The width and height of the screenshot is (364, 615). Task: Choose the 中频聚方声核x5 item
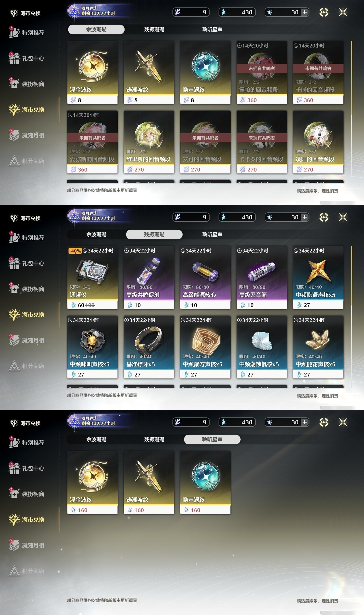(205, 347)
